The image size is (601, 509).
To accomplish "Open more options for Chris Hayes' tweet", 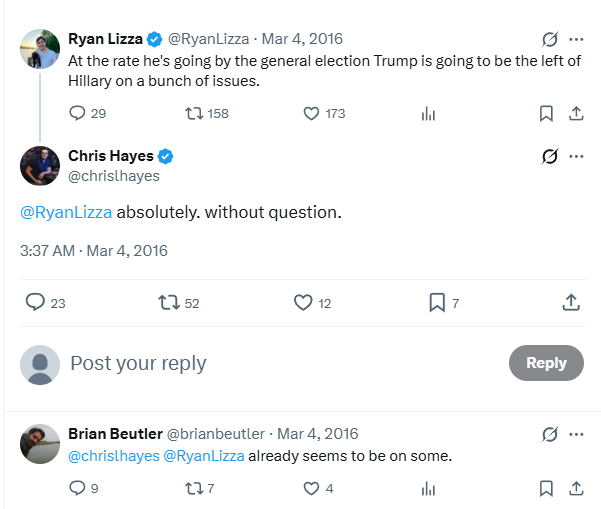I will click(576, 156).
